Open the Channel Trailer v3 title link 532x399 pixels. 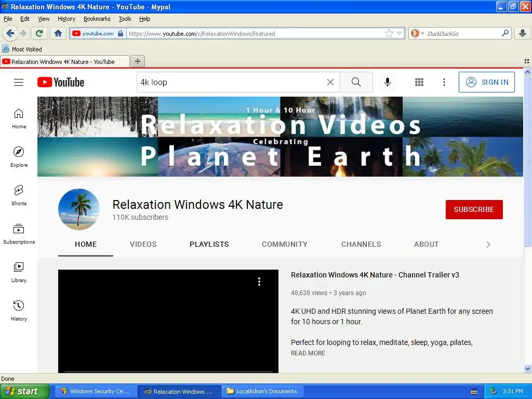375,275
